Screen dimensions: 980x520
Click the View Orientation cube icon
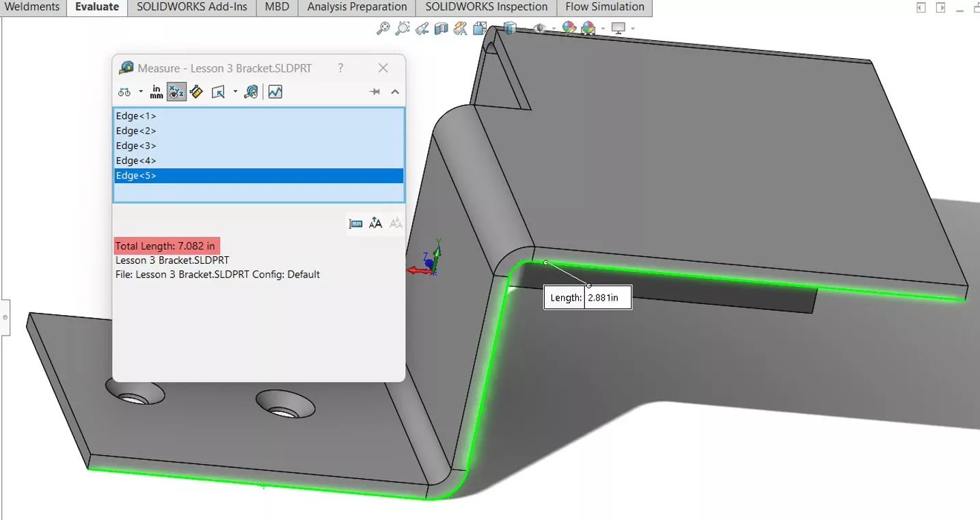coord(479,28)
